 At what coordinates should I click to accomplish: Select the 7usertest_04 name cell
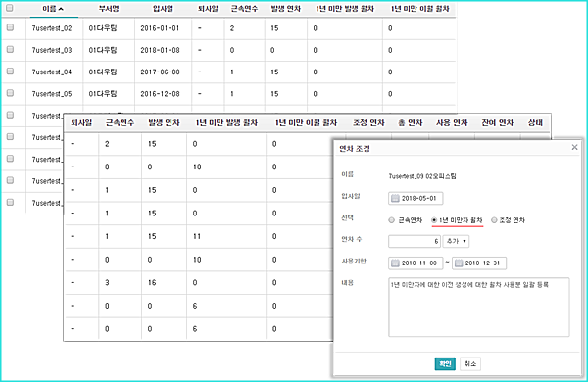point(52,72)
